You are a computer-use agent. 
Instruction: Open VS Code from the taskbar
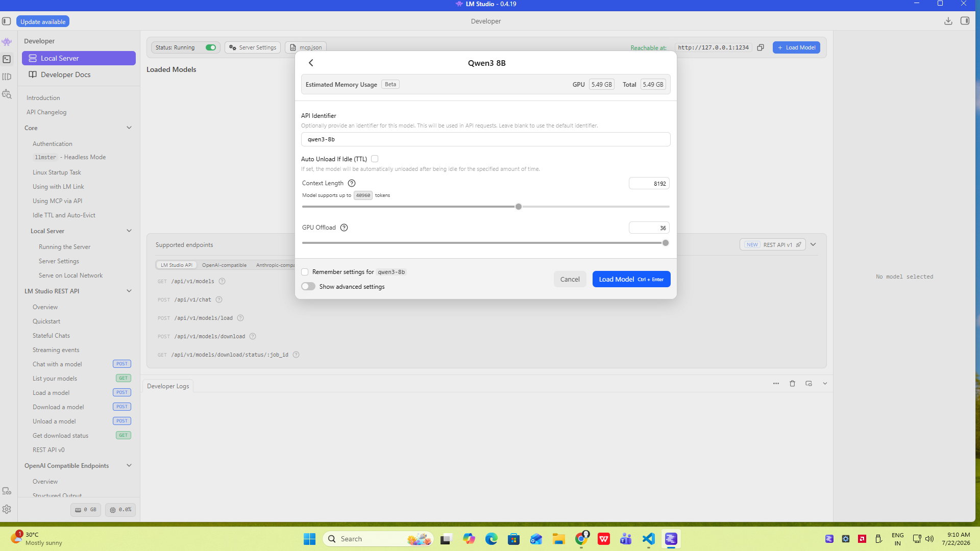tap(648, 539)
